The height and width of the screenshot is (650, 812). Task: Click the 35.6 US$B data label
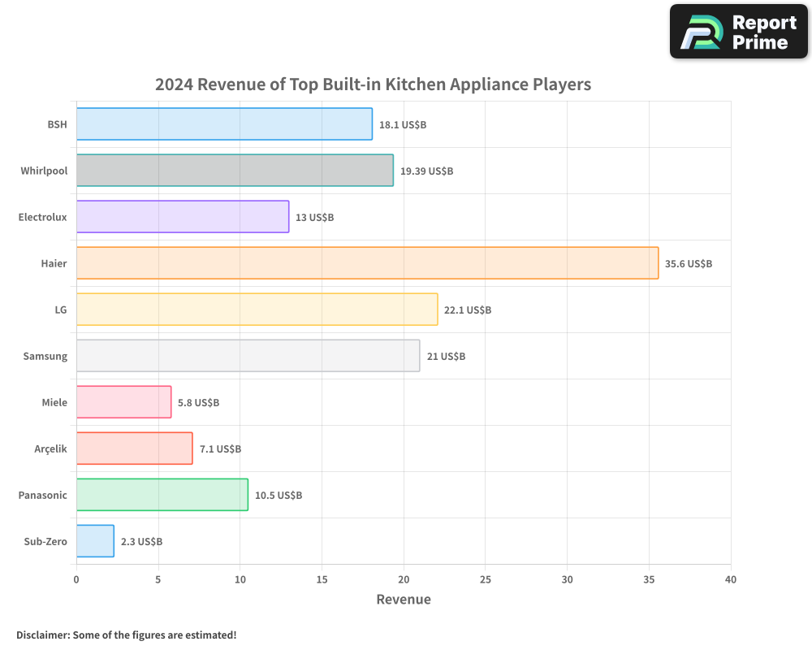pos(688,264)
